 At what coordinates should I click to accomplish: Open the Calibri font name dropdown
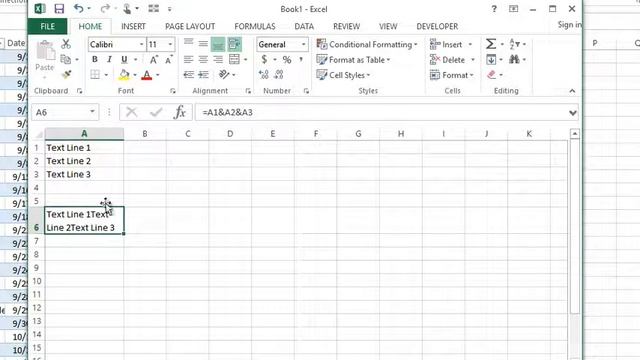(141, 44)
